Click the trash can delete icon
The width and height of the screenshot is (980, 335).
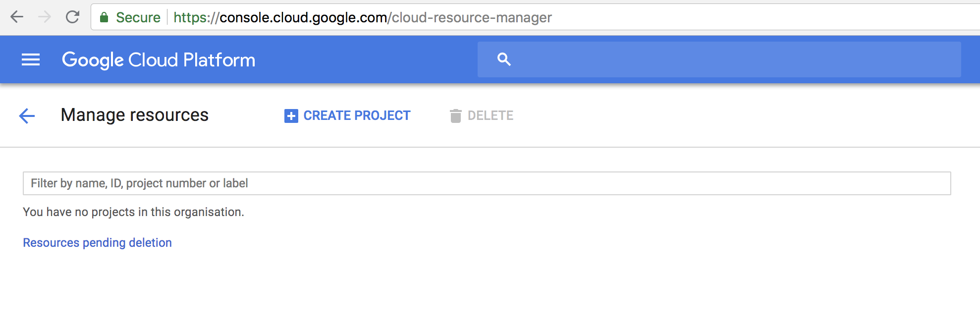[455, 116]
